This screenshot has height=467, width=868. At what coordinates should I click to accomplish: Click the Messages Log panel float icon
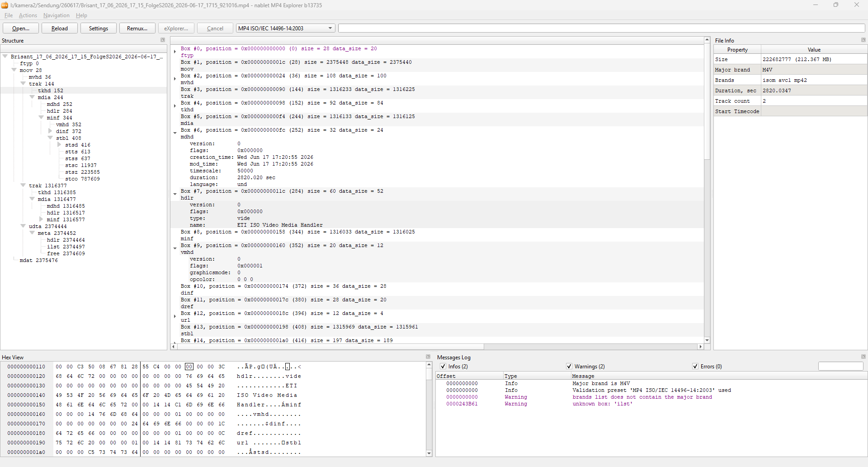pos(863,357)
